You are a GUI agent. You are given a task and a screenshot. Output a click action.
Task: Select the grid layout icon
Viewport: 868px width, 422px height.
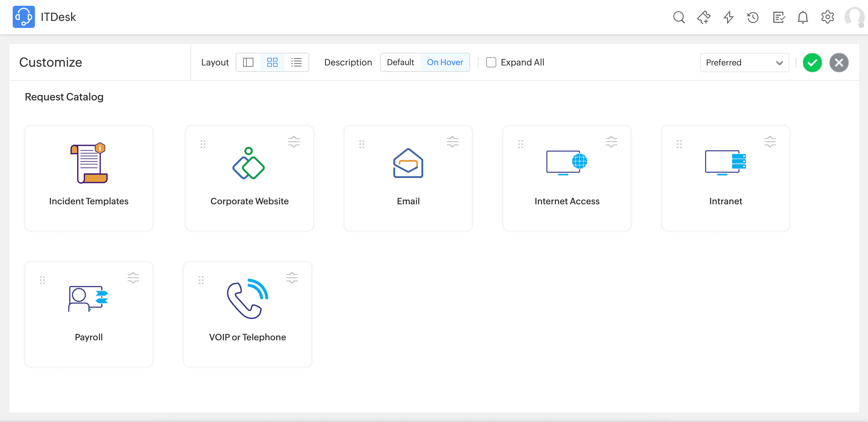(272, 62)
